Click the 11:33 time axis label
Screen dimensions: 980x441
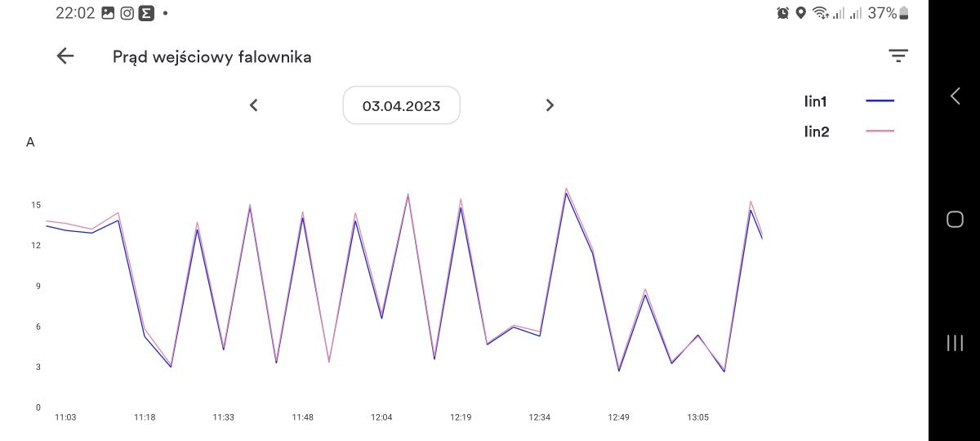224,417
